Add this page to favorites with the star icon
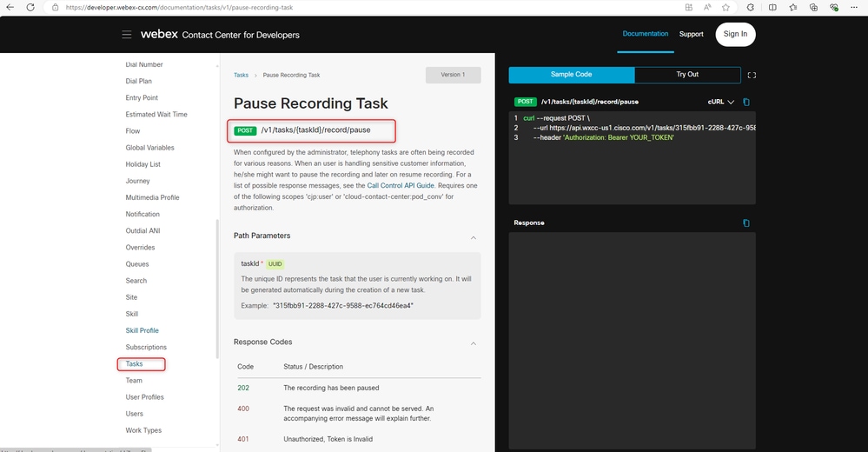Screen dimensions: 868x452 click(x=726, y=7)
